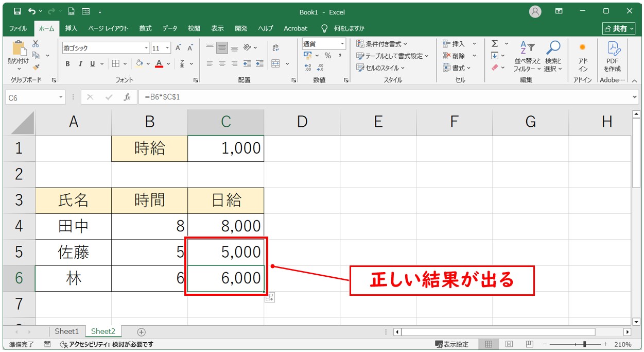This screenshot has width=644, height=352.
Task: Merge and center cells icon
Action: pyautogui.click(x=276, y=64)
